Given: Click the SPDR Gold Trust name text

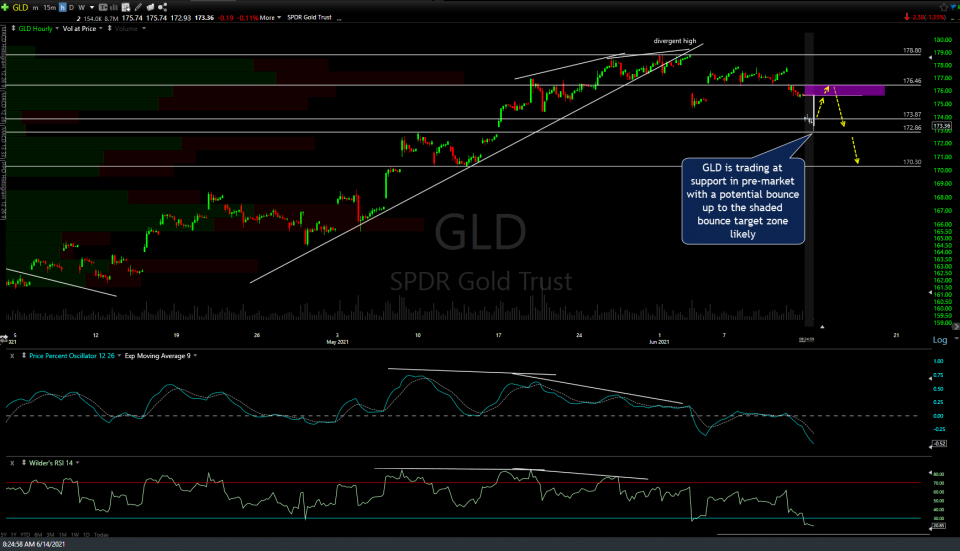Looking at the screenshot, I should (x=309, y=17).
